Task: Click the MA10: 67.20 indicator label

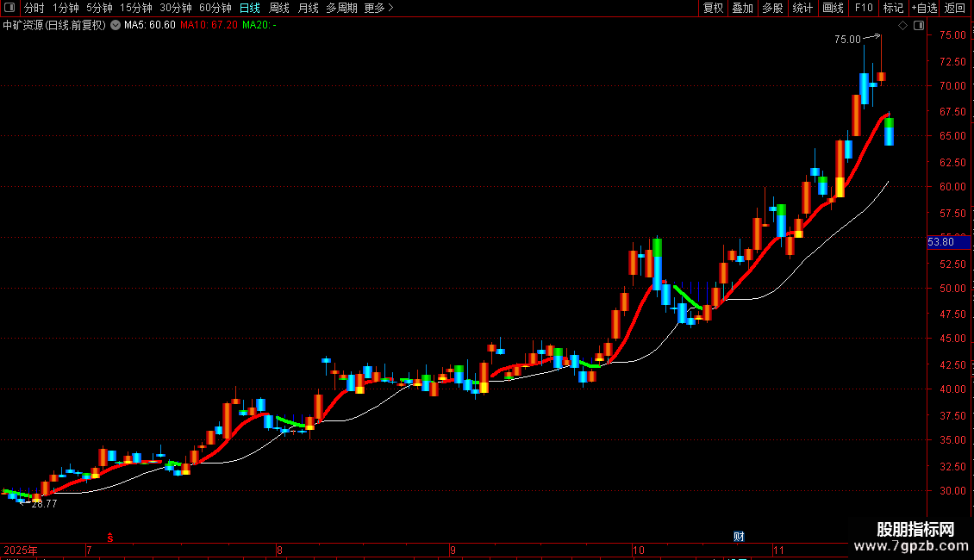Action: click(x=209, y=26)
